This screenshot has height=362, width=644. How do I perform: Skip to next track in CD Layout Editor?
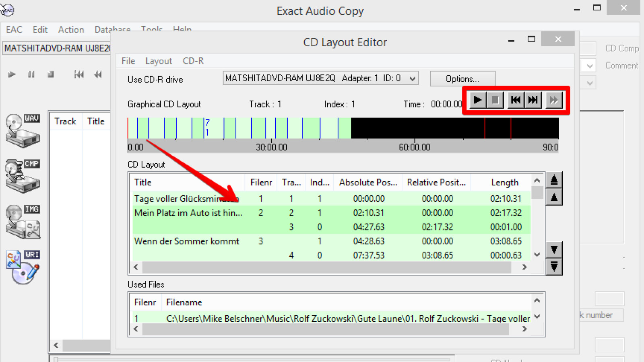coord(533,100)
